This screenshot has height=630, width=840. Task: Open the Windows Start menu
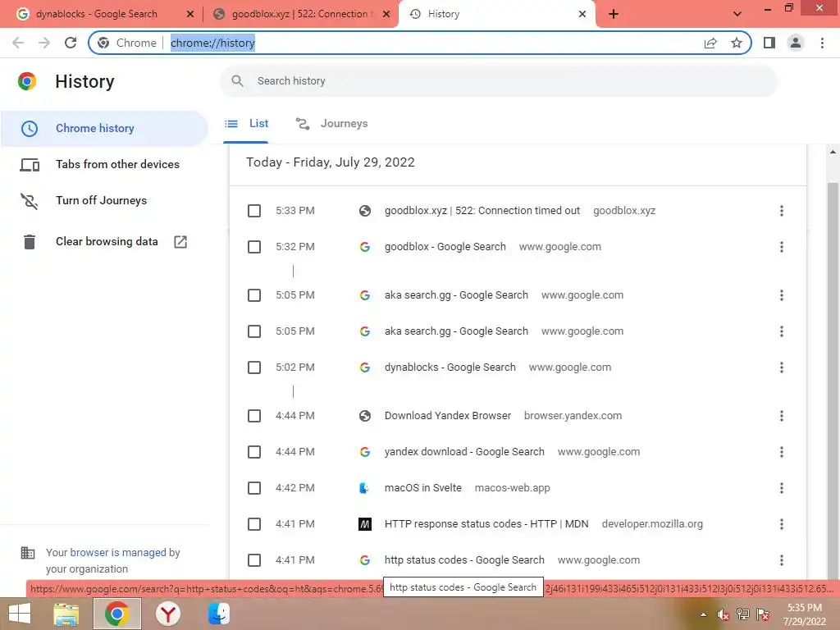pos(20,614)
